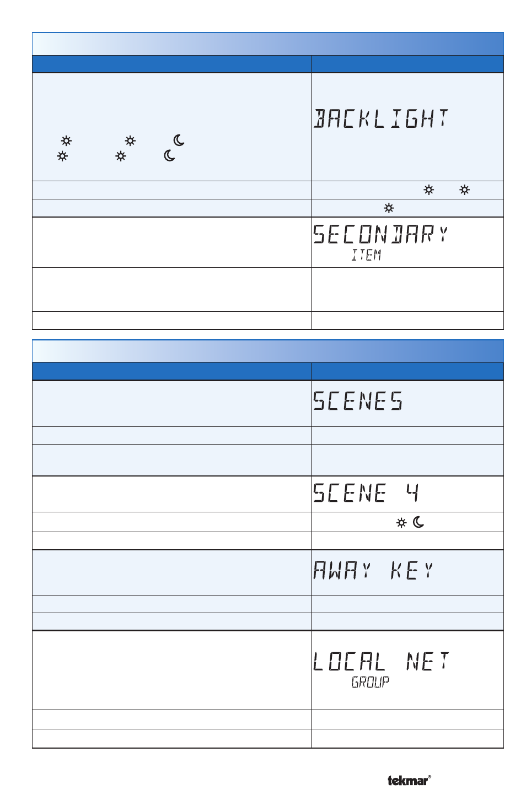The height and width of the screenshot is (812, 526).
Task: Click the SECONDARY display text
Action: point(381,235)
